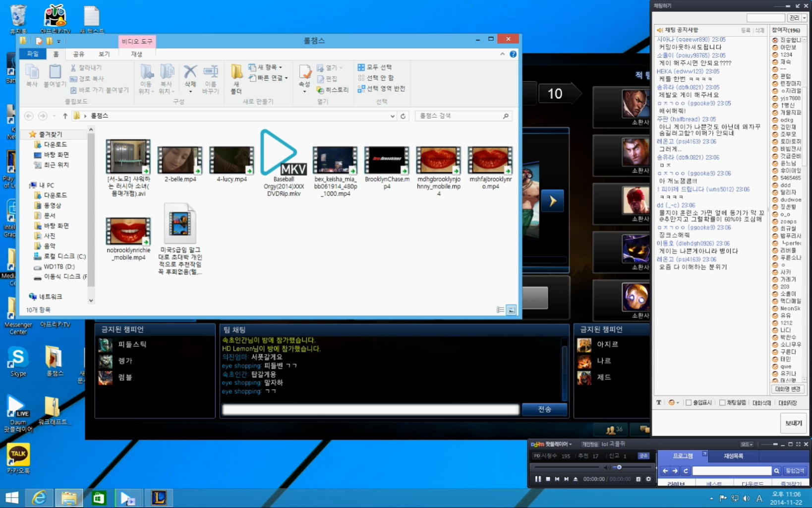Image resolution: width=812 pixels, height=508 pixels.
Task: Click the 전송 send button in team chat
Action: pyautogui.click(x=544, y=409)
